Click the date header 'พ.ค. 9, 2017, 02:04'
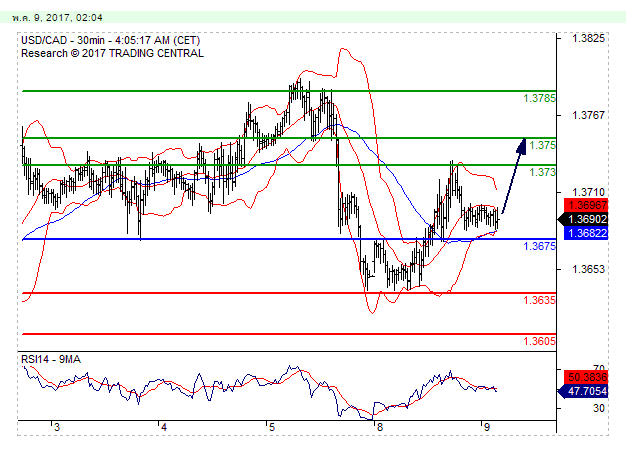 click(57, 18)
